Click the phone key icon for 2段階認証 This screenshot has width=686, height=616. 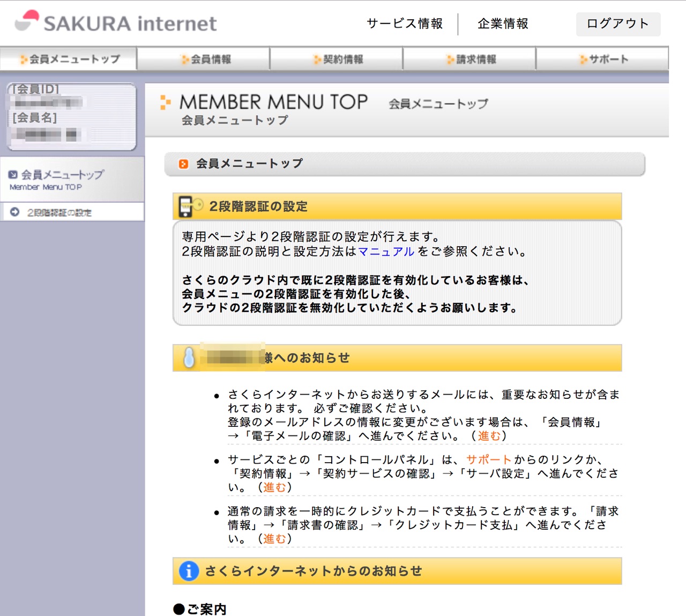190,206
